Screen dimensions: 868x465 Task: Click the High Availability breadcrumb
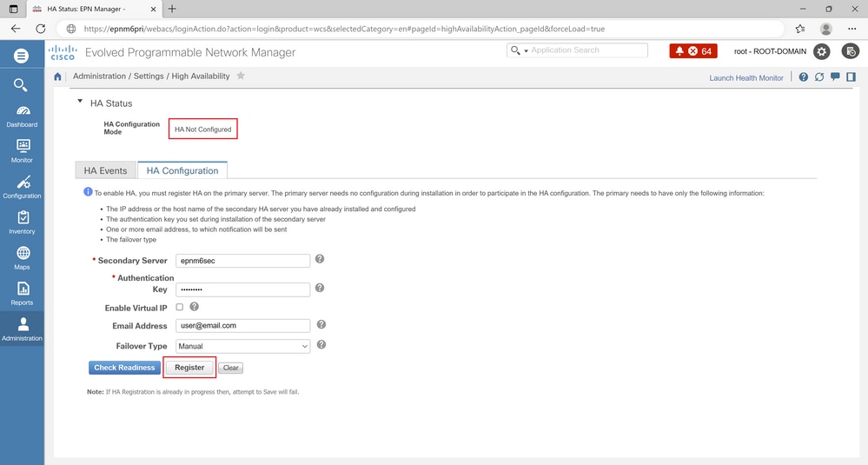(x=201, y=76)
